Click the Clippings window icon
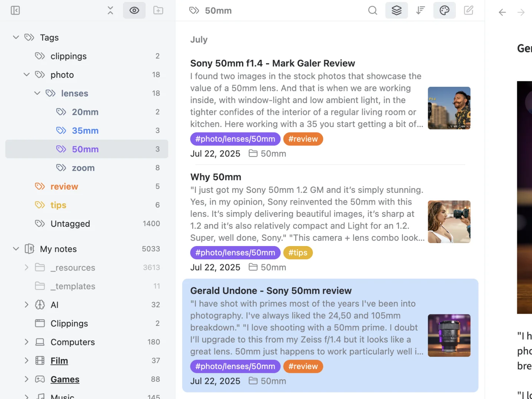This screenshot has height=399, width=532. (40, 323)
